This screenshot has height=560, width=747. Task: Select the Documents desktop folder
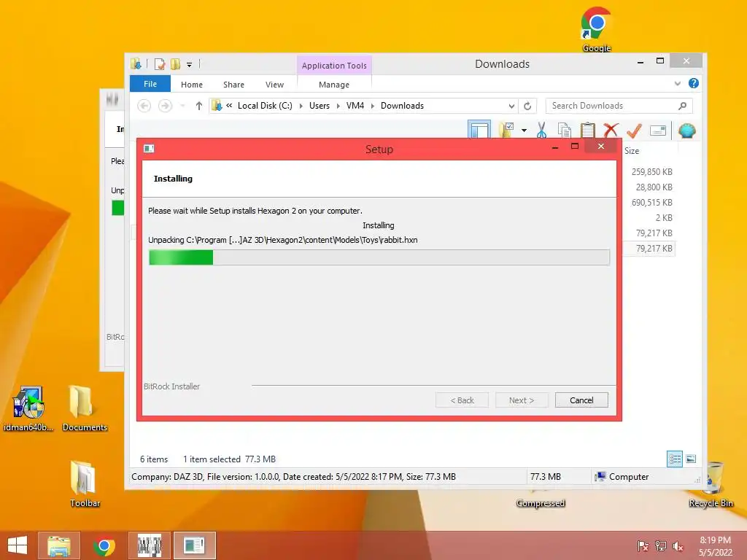[x=85, y=409]
